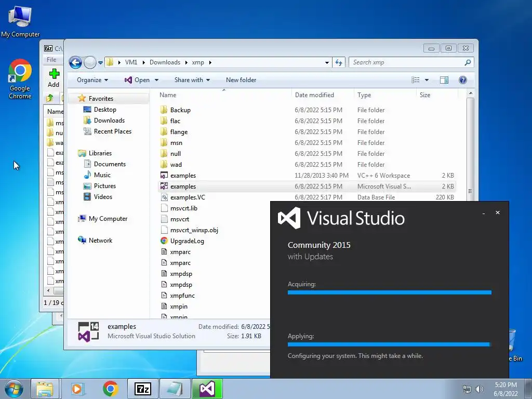This screenshot has width=532, height=399.
Task: Click VM1 in the address breadcrumb
Action: 131,62
